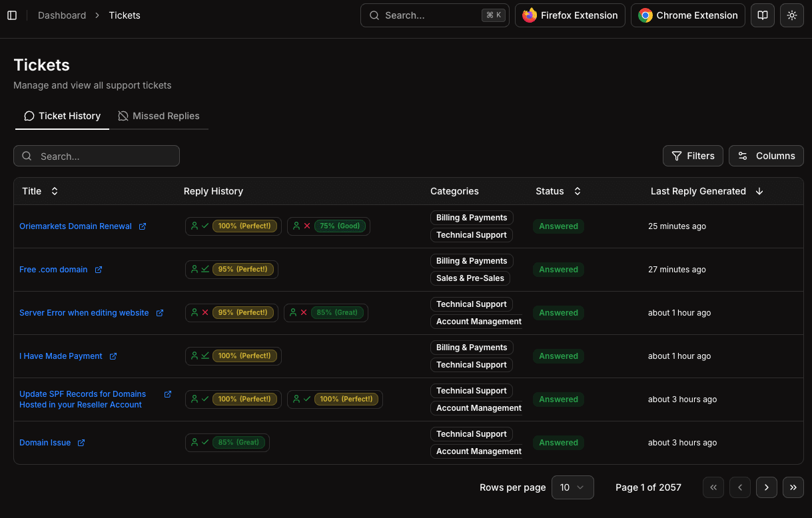
Task: Go to last page button
Action: 793,487
